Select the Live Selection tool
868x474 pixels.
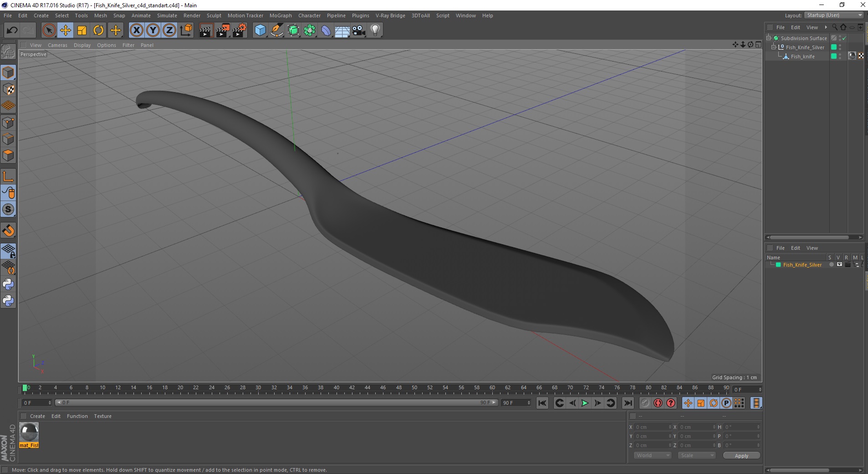[x=49, y=31]
